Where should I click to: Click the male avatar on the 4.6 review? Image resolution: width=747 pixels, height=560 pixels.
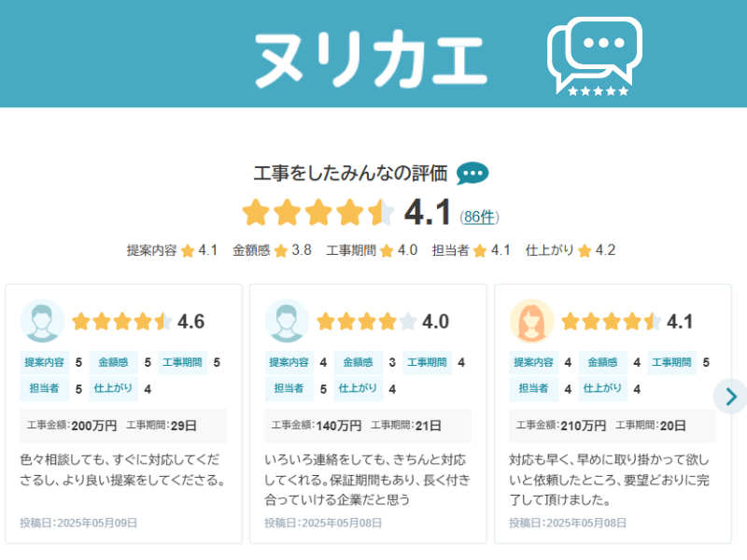click(x=42, y=321)
